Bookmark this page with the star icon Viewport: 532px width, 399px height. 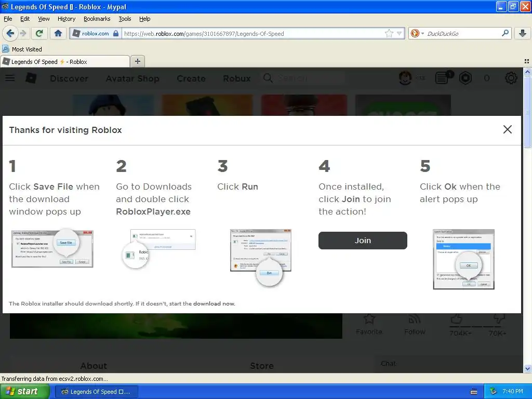(389, 33)
